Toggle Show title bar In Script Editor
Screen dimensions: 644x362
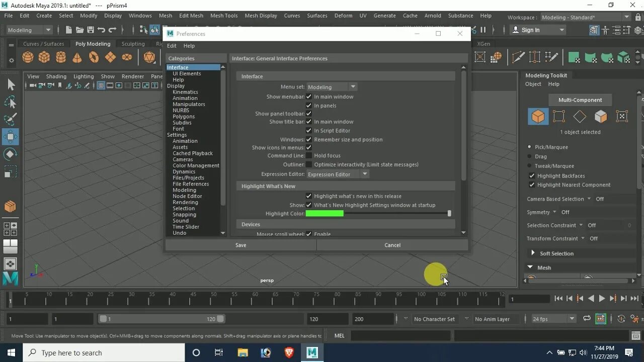tap(309, 131)
